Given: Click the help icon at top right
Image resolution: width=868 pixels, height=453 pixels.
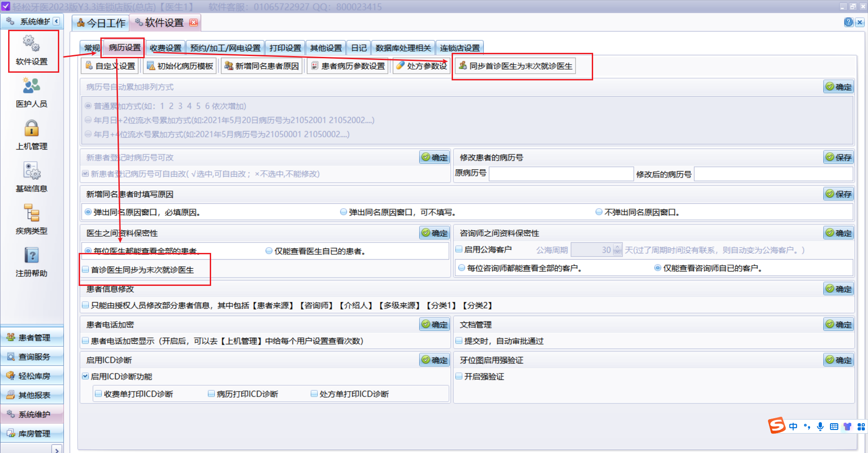Looking at the screenshot, I should (x=849, y=22).
